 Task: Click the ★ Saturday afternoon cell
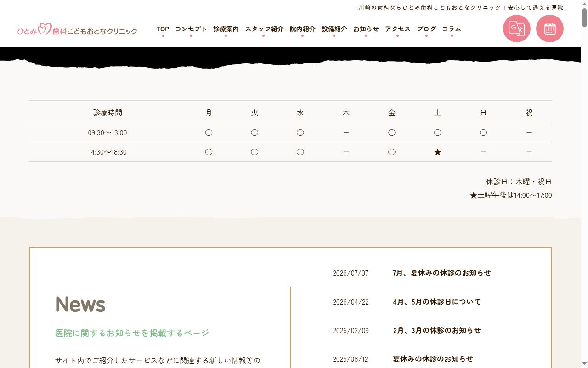click(437, 152)
